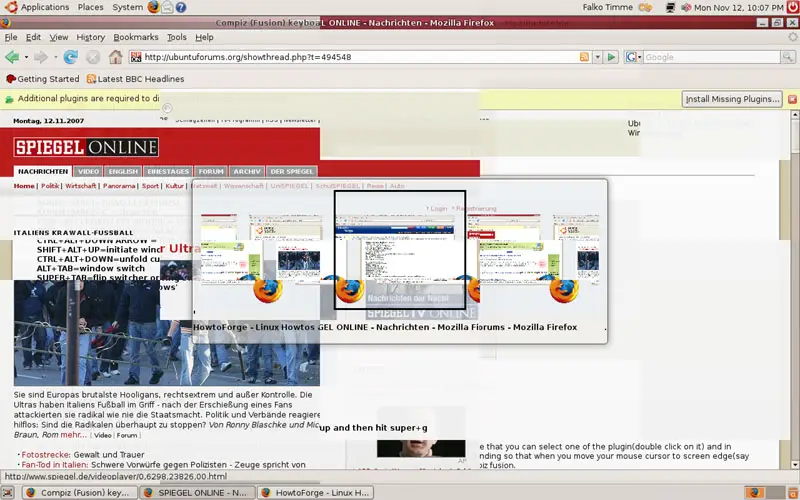Click the RSS feed icon in address bar

point(584,57)
